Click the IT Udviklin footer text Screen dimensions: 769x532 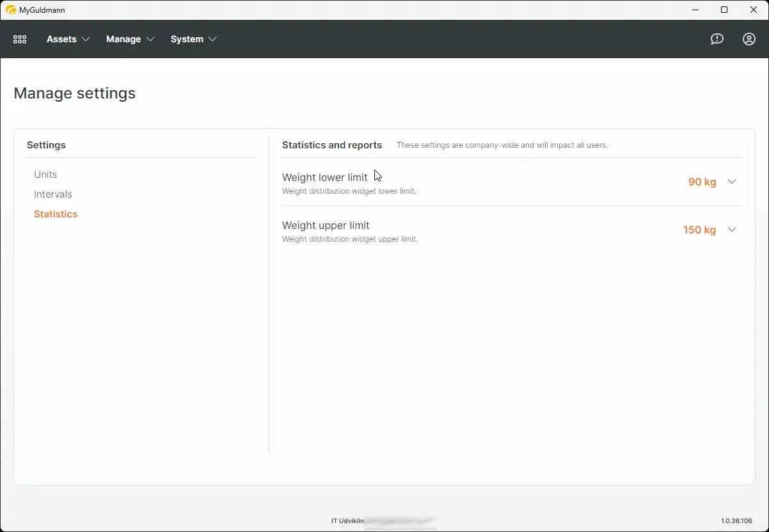click(347, 520)
